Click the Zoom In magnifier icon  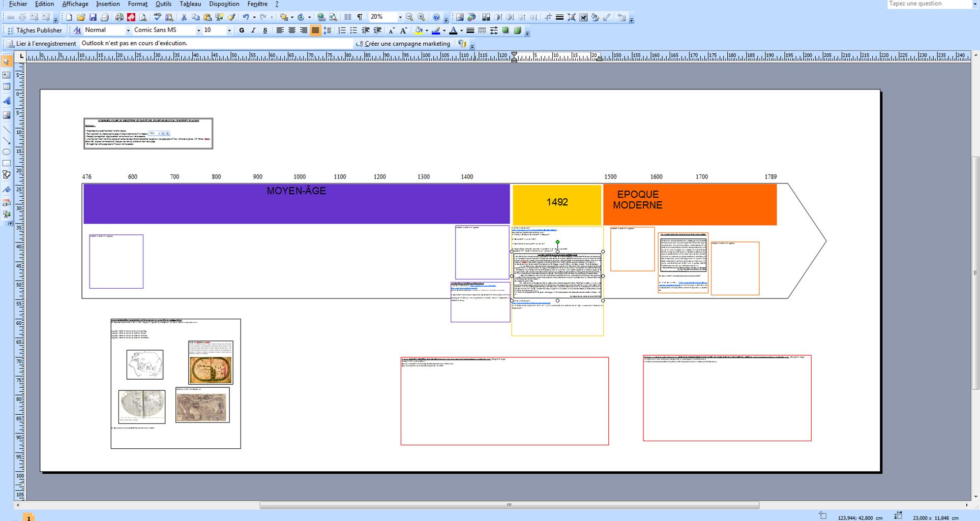(x=421, y=17)
